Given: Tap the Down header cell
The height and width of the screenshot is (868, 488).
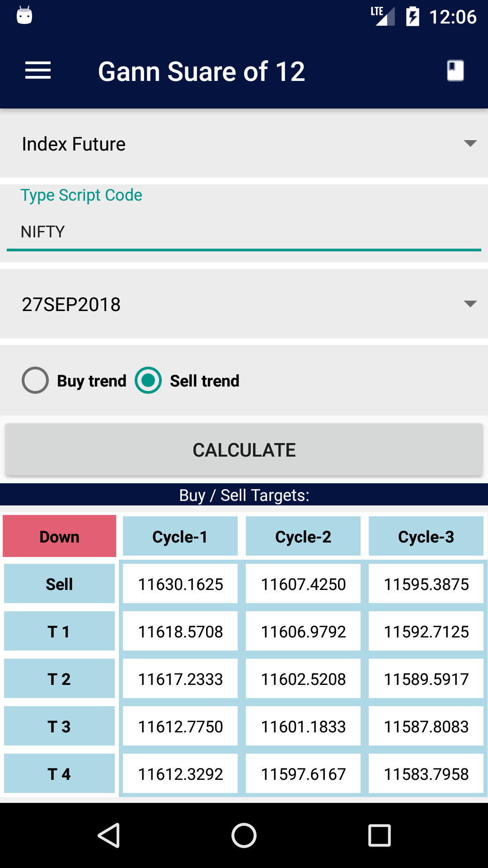Looking at the screenshot, I should click(x=60, y=536).
